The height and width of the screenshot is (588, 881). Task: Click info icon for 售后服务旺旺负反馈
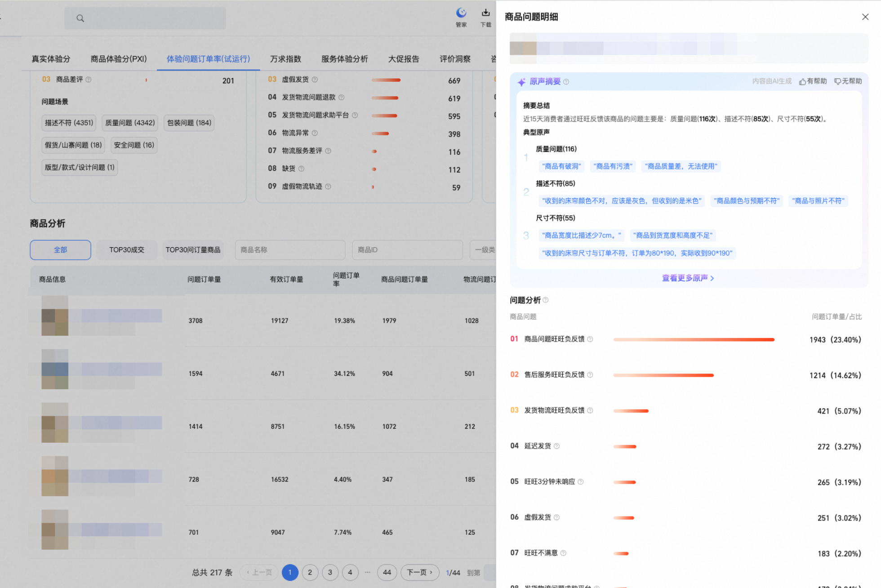coord(590,374)
